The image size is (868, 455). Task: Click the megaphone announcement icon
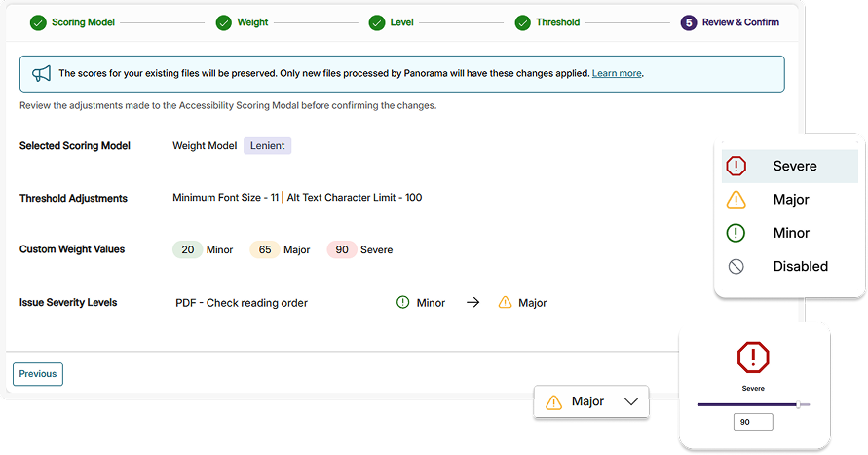pyautogui.click(x=41, y=74)
